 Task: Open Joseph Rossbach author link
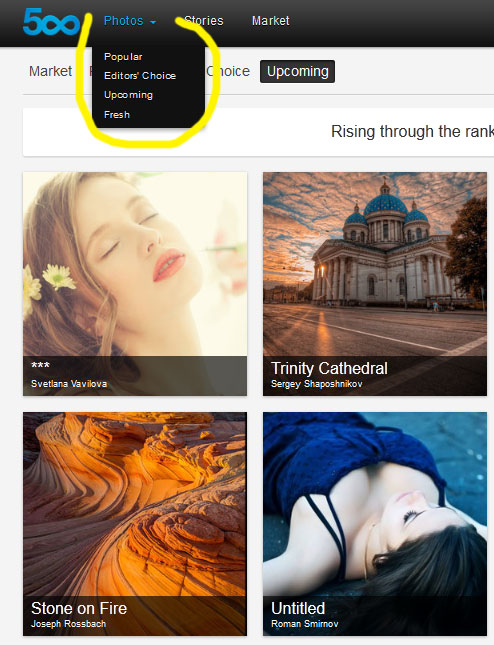(68, 624)
